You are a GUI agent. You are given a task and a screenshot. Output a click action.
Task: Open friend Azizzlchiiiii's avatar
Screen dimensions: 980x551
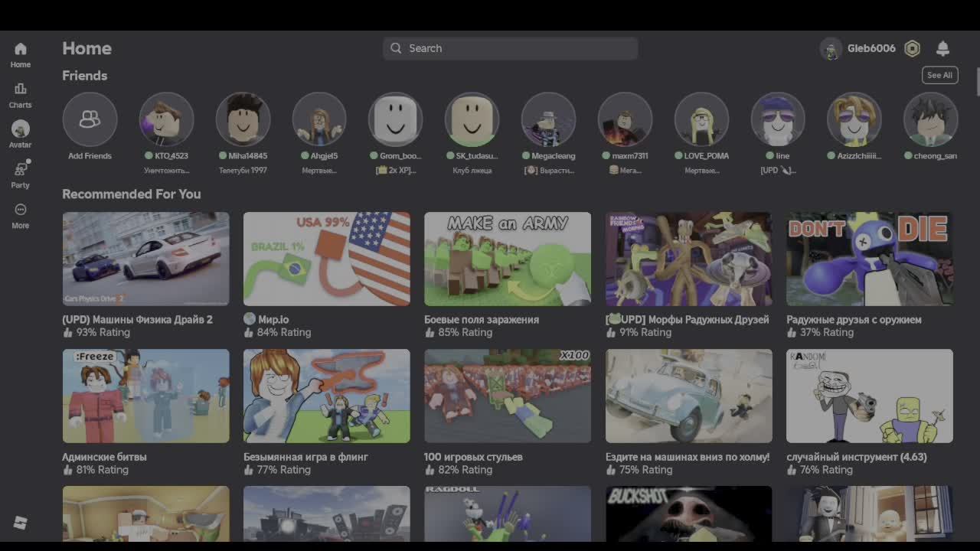point(854,119)
